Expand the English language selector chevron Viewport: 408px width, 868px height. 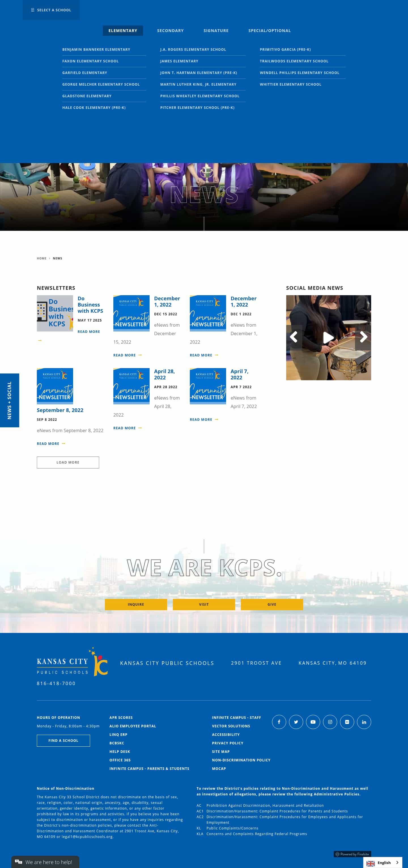(397, 863)
